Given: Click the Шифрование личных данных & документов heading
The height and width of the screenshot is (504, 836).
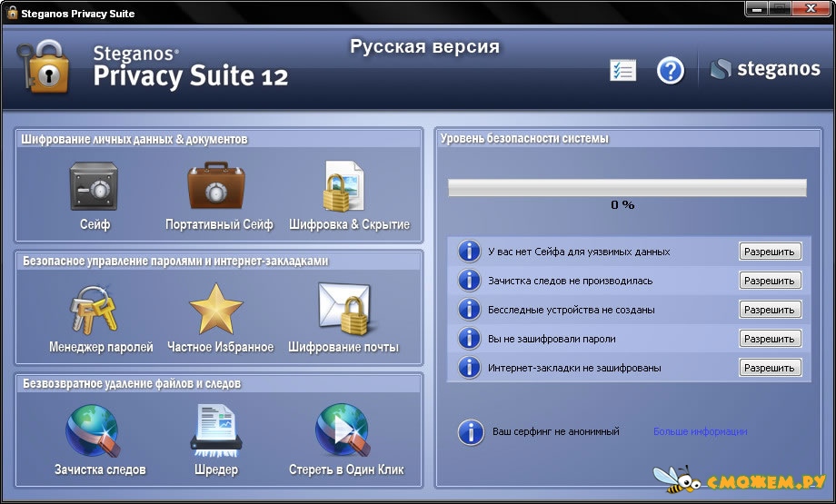Looking at the screenshot, I should click(x=134, y=140).
